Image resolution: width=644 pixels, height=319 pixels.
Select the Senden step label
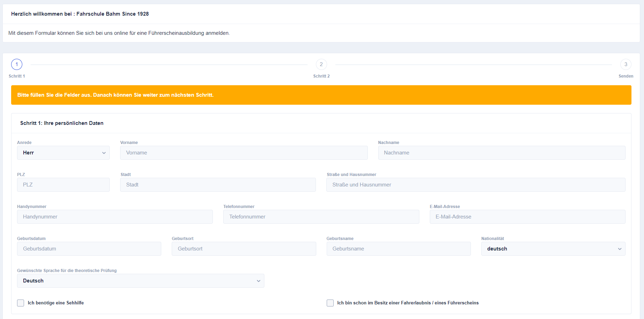tap(626, 76)
